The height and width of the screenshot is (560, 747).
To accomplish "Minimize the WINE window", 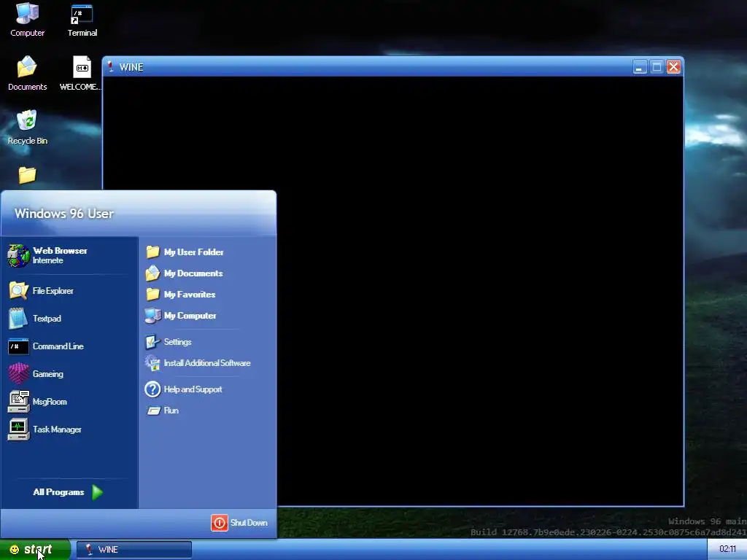I will pos(640,67).
